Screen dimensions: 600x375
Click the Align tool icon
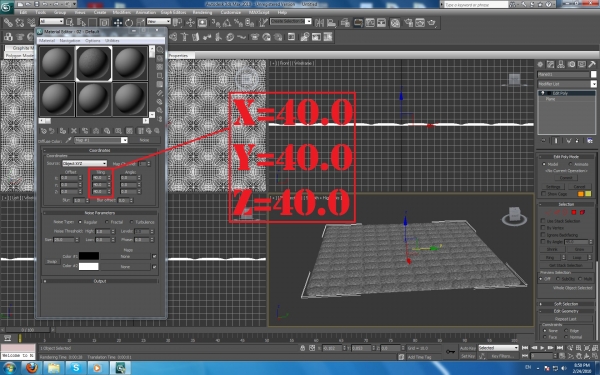pos(331,23)
